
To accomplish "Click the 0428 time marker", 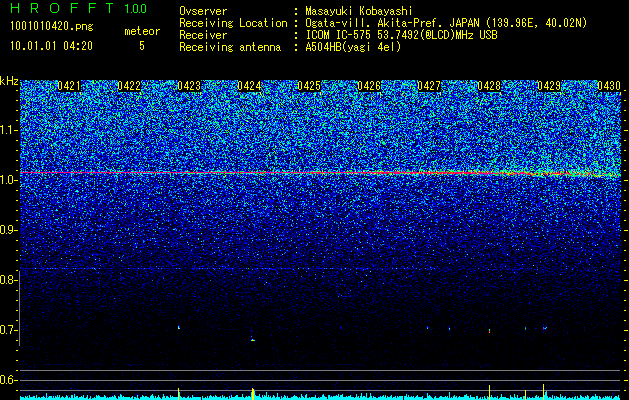I will [x=489, y=86].
